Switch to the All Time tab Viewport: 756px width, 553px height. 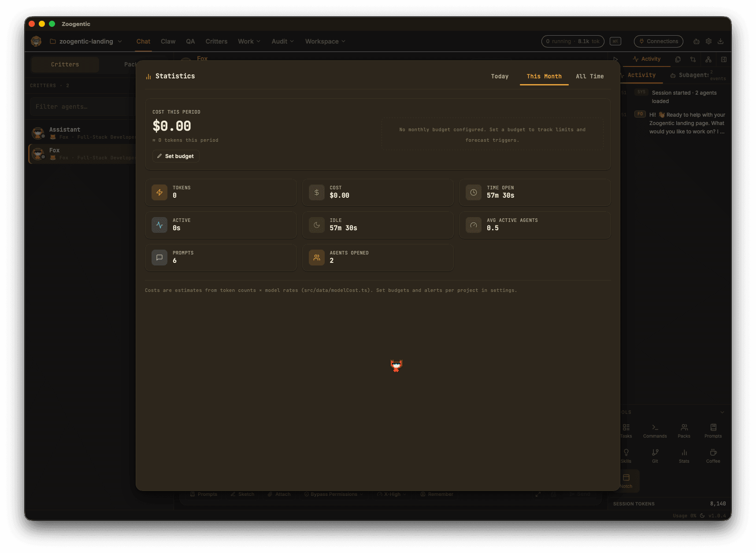589,76
